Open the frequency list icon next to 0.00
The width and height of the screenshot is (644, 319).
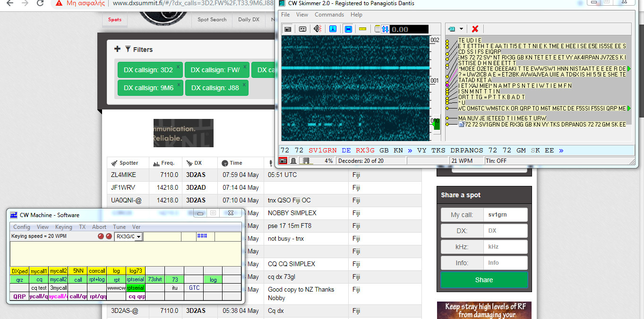(x=377, y=29)
